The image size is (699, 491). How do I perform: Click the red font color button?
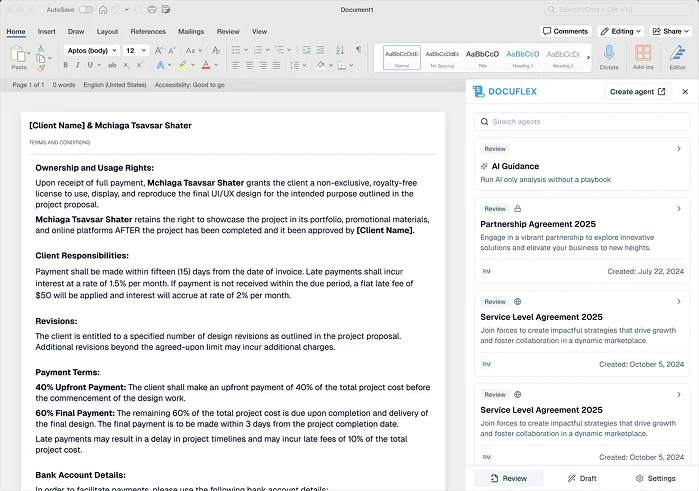tap(206, 66)
